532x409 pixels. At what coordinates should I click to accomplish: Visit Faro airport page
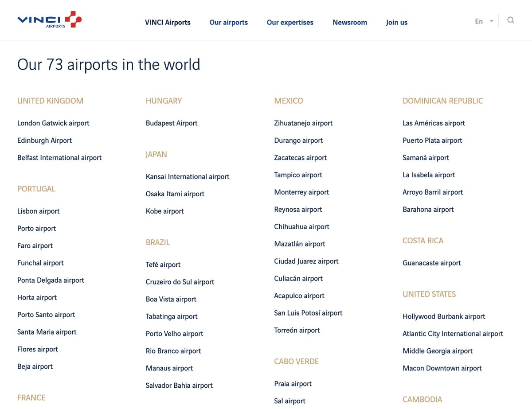pos(35,246)
